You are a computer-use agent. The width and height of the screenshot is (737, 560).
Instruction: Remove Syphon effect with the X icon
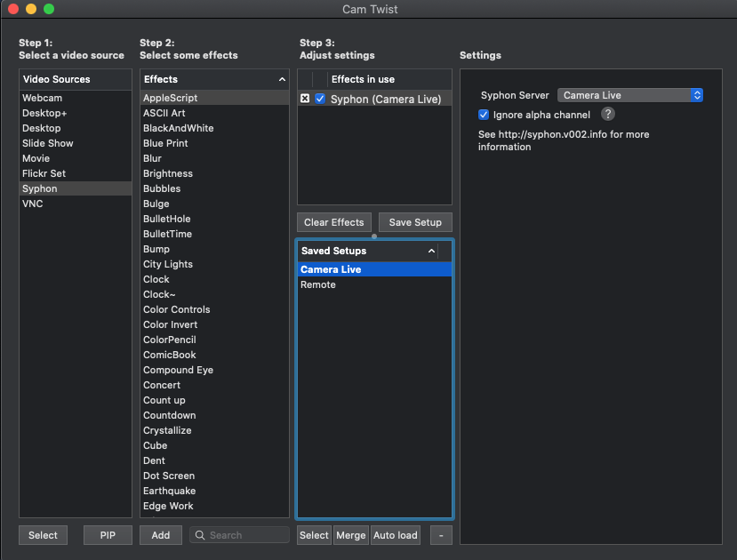coord(305,99)
